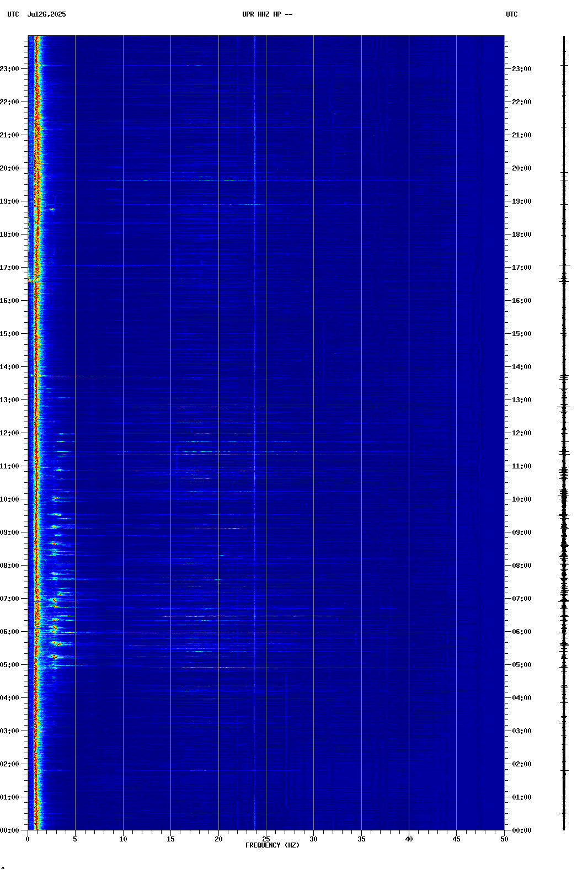This screenshot has width=588, height=874.
Task: Click the 40 Hz frequency tick label
Action: tap(409, 839)
